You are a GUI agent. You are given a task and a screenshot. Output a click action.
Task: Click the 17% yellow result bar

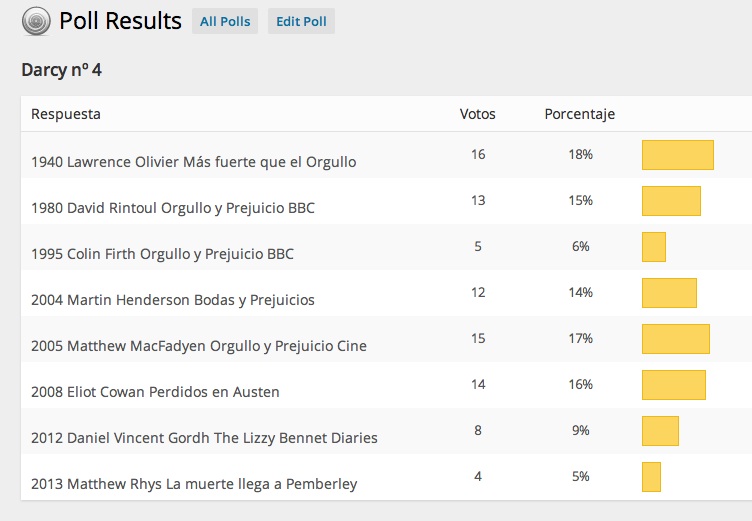pyautogui.click(x=675, y=339)
